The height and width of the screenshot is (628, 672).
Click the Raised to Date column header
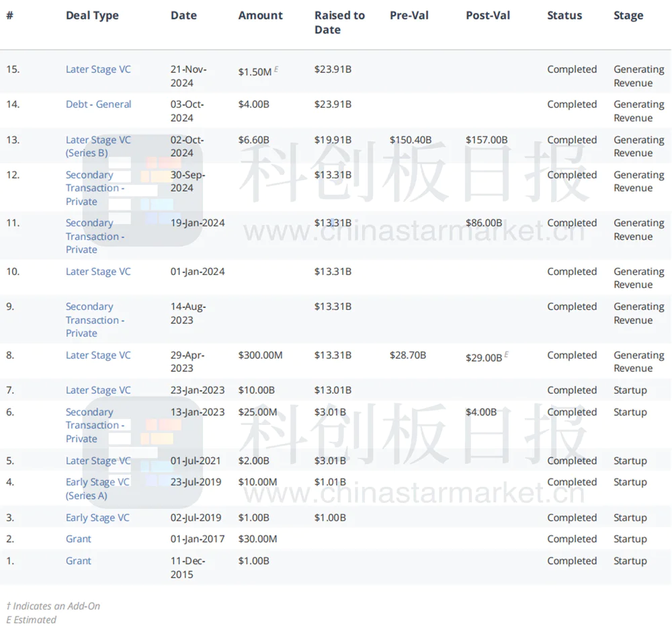[x=339, y=22]
